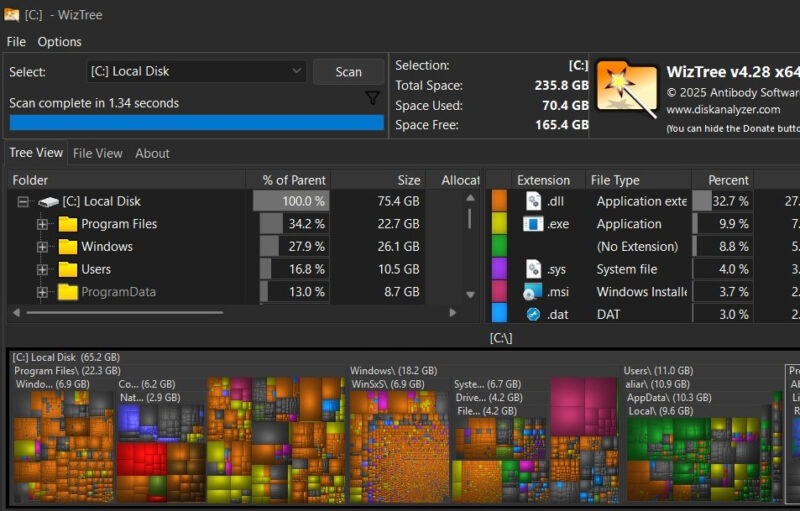Sort by the Size column header
The height and width of the screenshot is (511, 800).
tap(378, 180)
